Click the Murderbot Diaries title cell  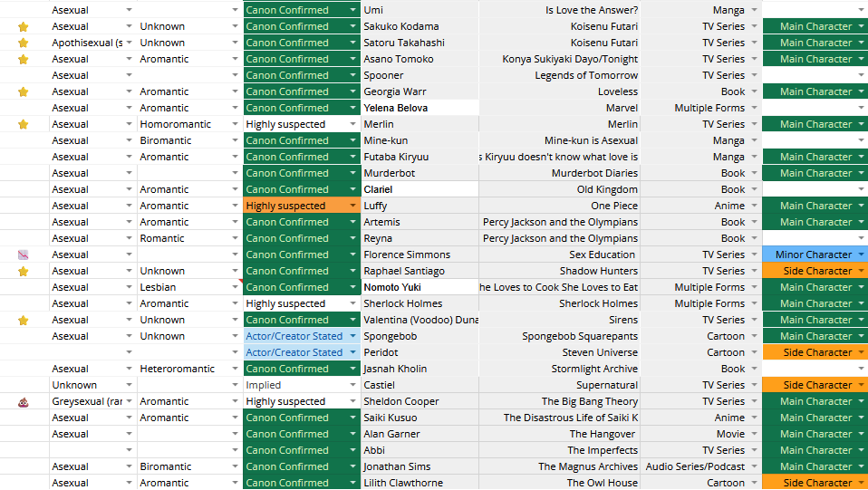point(559,173)
